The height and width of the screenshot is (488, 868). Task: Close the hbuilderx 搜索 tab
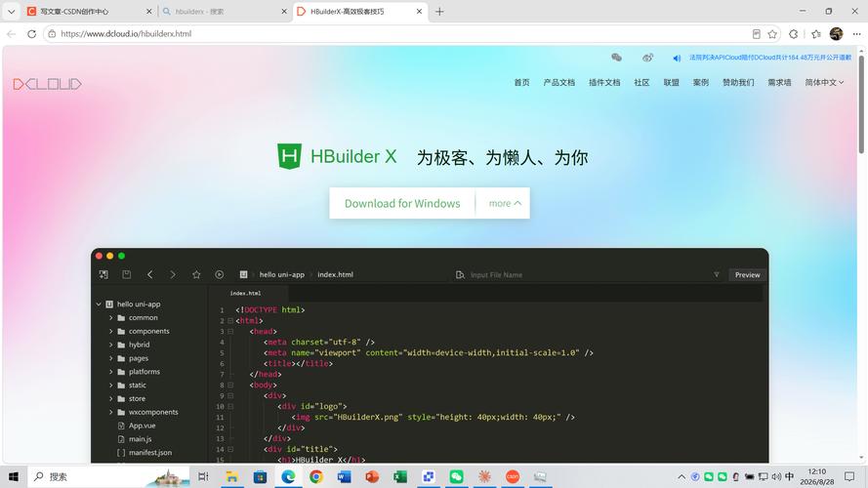[x=284, y=11]
